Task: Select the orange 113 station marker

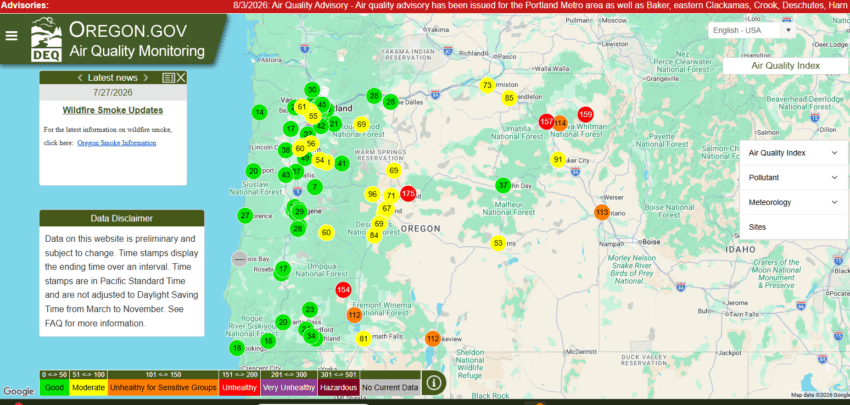Action: 602,213
